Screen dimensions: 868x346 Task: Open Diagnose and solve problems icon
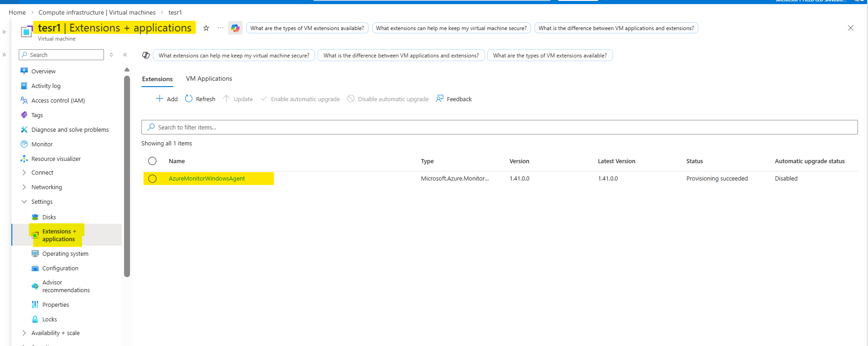(x=24, y=129)
